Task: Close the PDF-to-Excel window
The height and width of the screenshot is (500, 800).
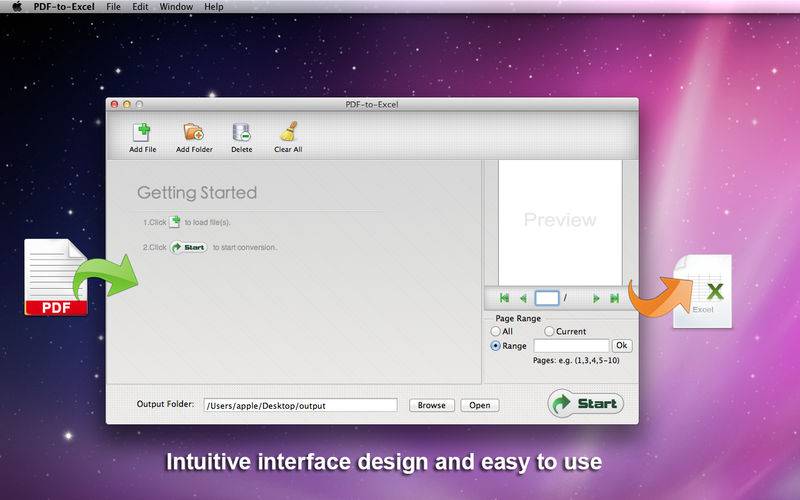Action: (x=114, y=104)
